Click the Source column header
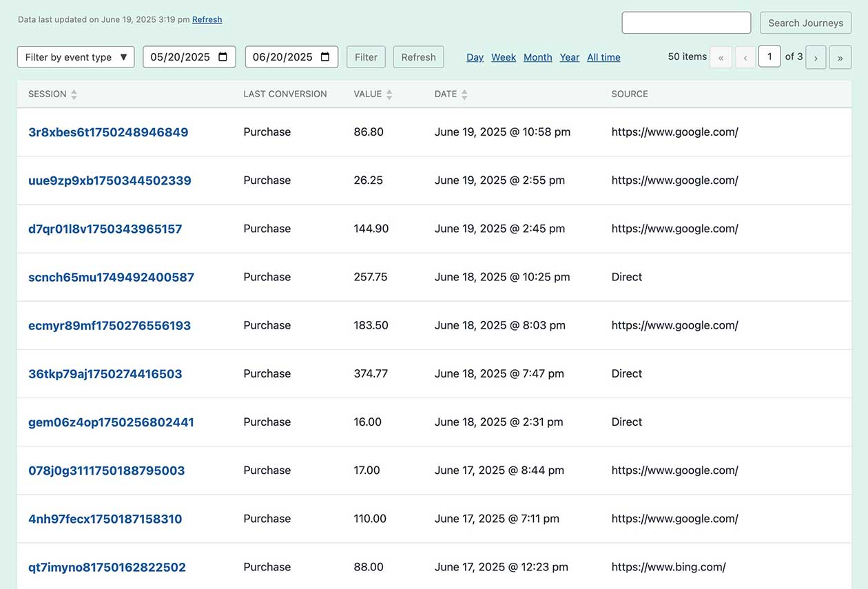 point(630,94)
